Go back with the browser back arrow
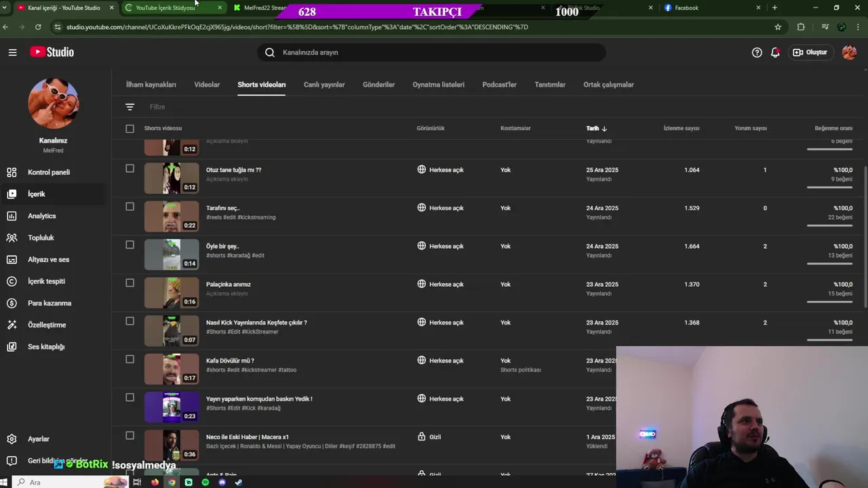Viewport: 868px width, 488px height. click(6, 27)
